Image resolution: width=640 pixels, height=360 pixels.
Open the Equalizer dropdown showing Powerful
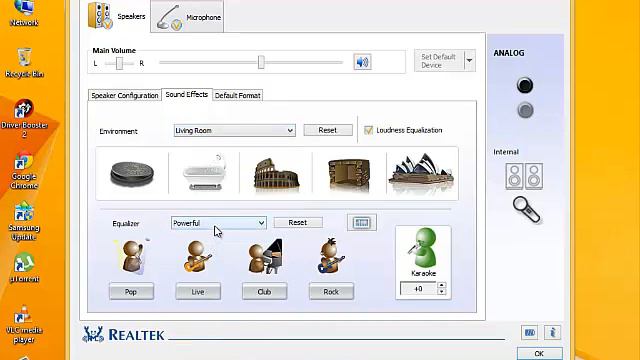(x=219, y=223)
